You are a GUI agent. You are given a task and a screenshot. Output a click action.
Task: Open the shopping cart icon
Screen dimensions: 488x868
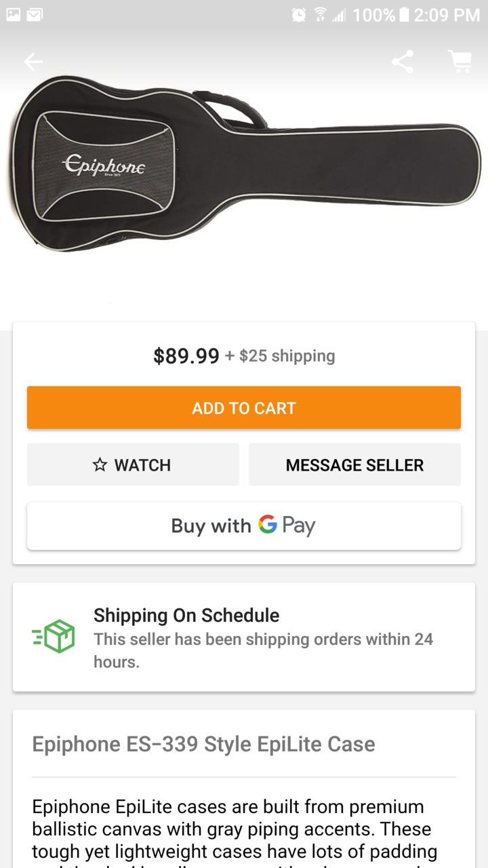(460, 62)
